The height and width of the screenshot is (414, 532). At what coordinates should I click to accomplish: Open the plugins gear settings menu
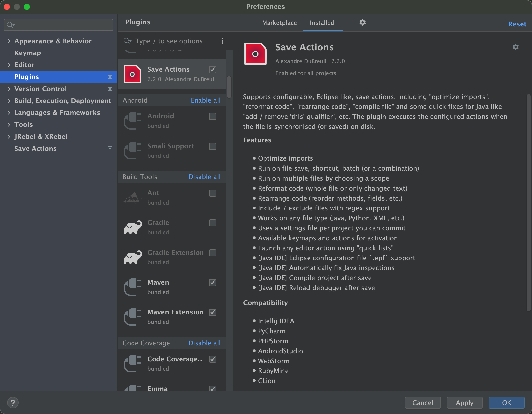pyautogui.click(x=362, y=22)
